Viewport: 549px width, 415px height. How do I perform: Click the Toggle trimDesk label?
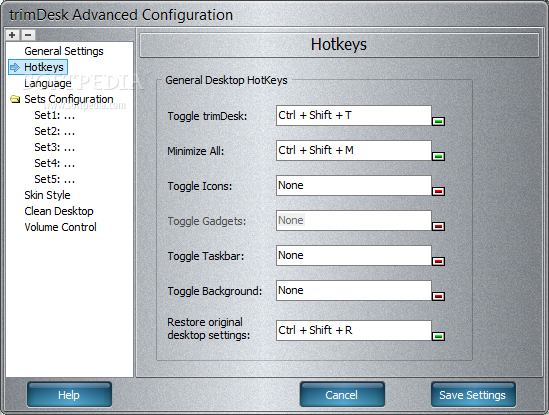[207, 116]
